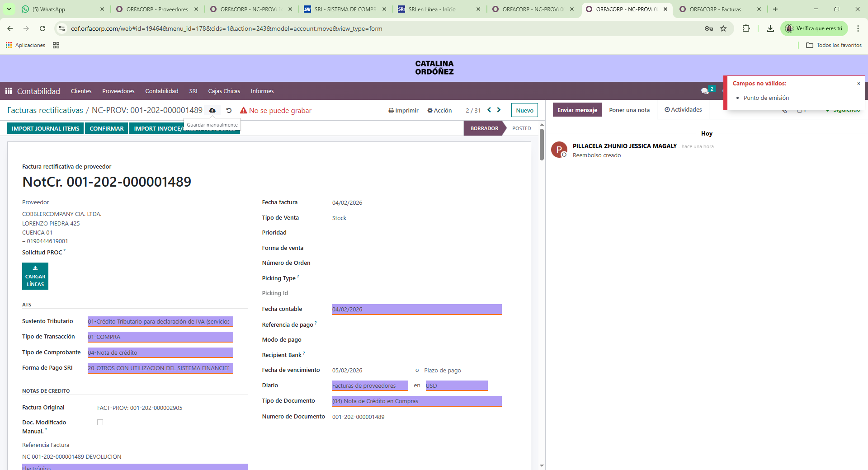Click the Facturas rectificativas breadcrumb link
The height and width of the screenshot is (470, 868).
pyautogui.click(x=45, y=110)
